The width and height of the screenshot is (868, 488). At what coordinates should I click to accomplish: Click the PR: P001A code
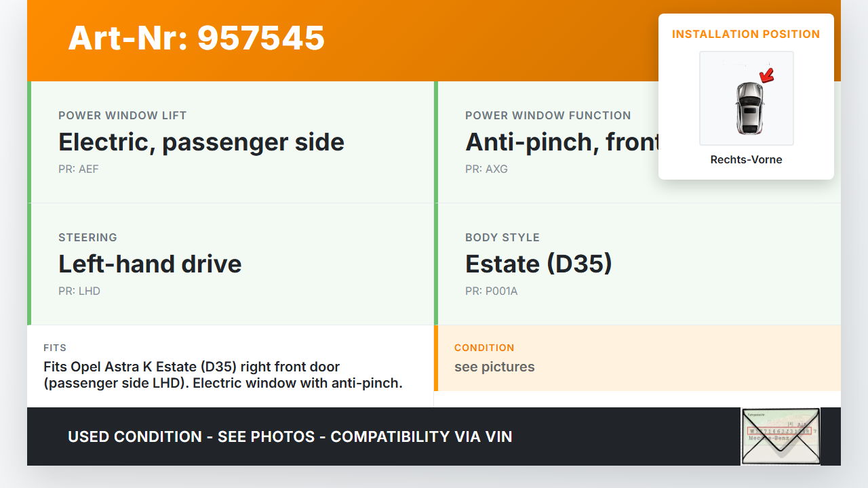pos(491,291)
